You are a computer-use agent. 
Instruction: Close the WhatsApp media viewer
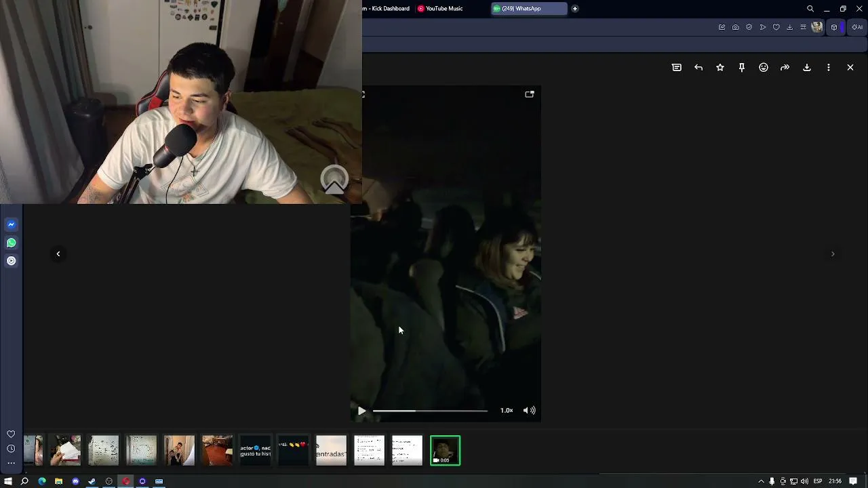point(850,68)
